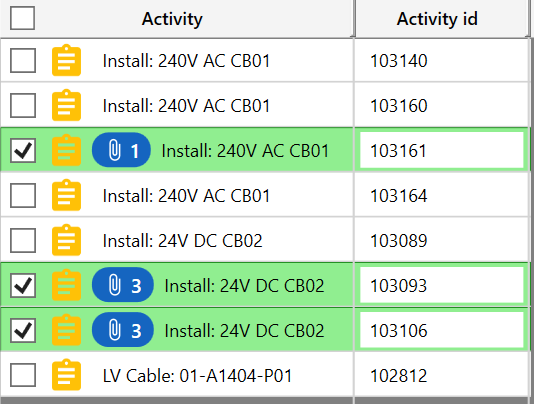Click clipboard icon for LV Cable row
The height and width of the screenshot is (404, 534).
tap(66, 375)
